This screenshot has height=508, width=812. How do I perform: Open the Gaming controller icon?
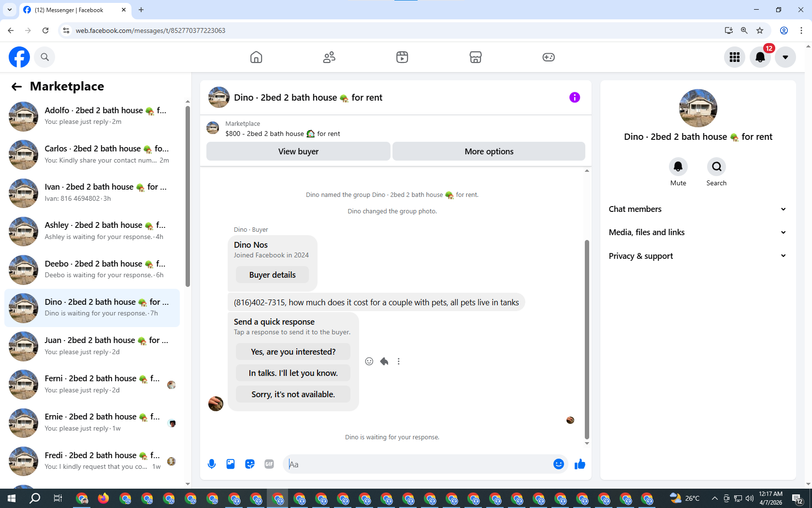549,57
